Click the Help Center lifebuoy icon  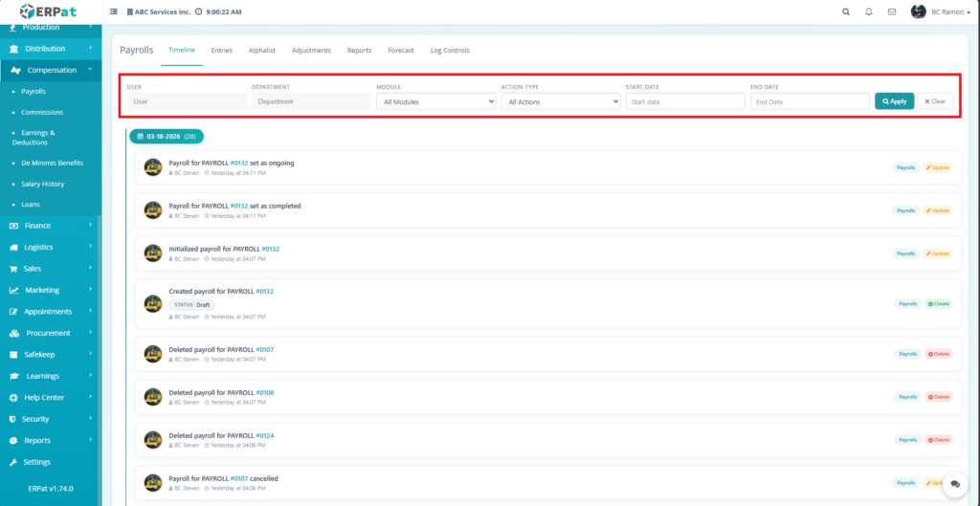(x=13, y=398)
